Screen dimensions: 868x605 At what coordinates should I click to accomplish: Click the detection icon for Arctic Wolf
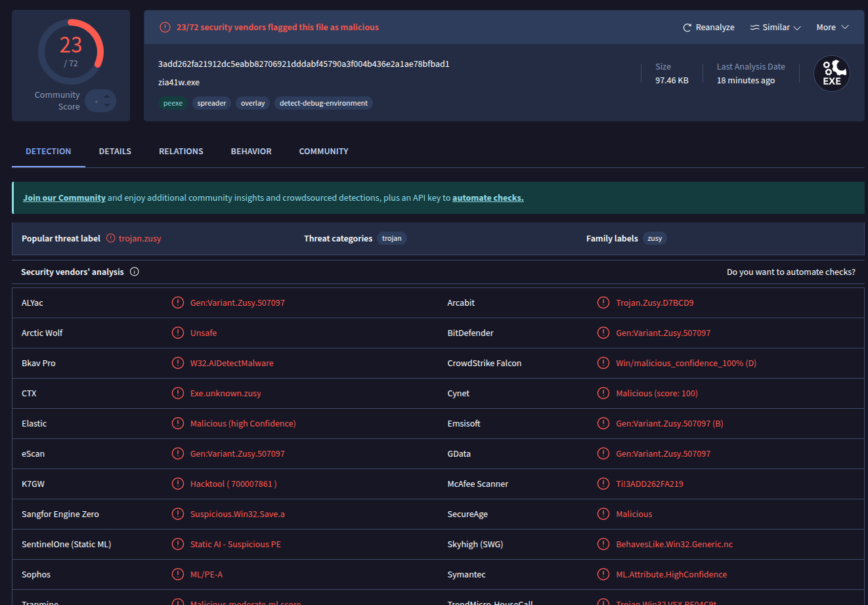[177, 333]
